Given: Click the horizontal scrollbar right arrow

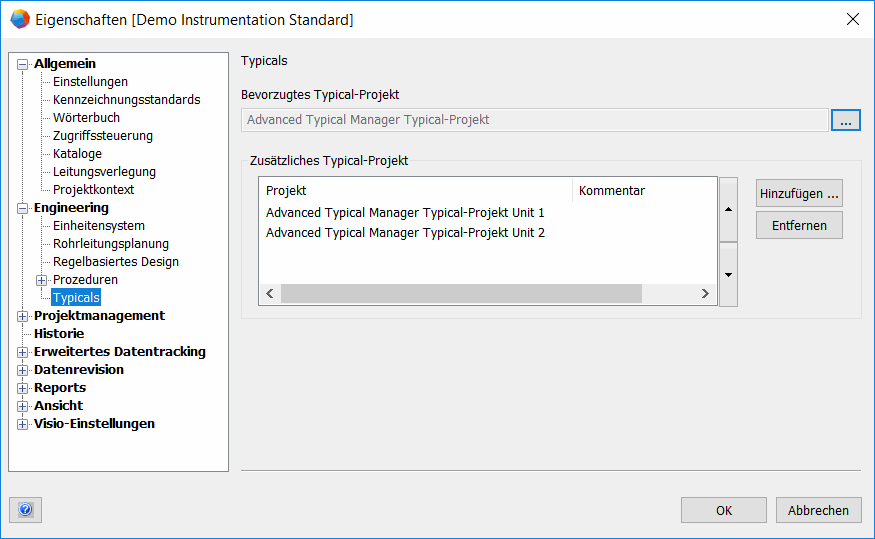Looking at the screenshot, I should (x=705, y=294).
